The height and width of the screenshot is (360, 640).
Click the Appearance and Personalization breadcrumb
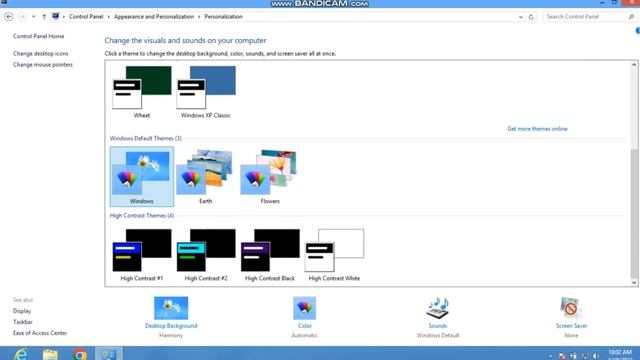pos(154,17)
